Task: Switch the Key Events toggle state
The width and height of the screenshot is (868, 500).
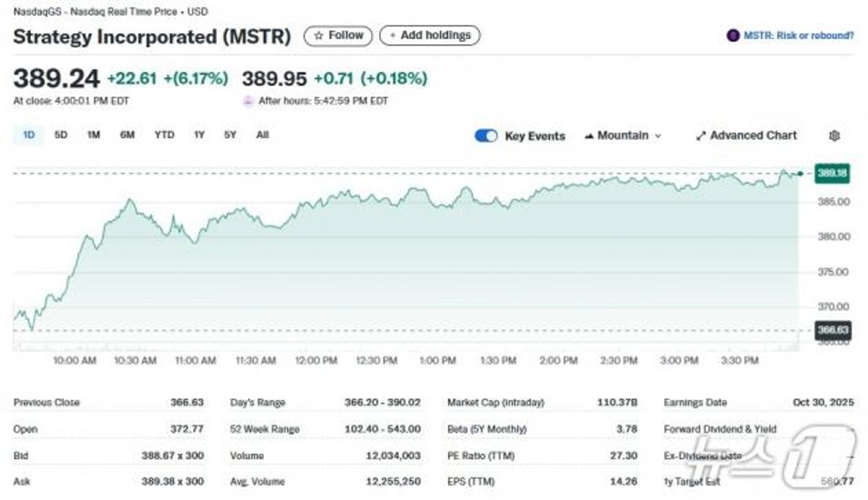Action: point(485,135)
